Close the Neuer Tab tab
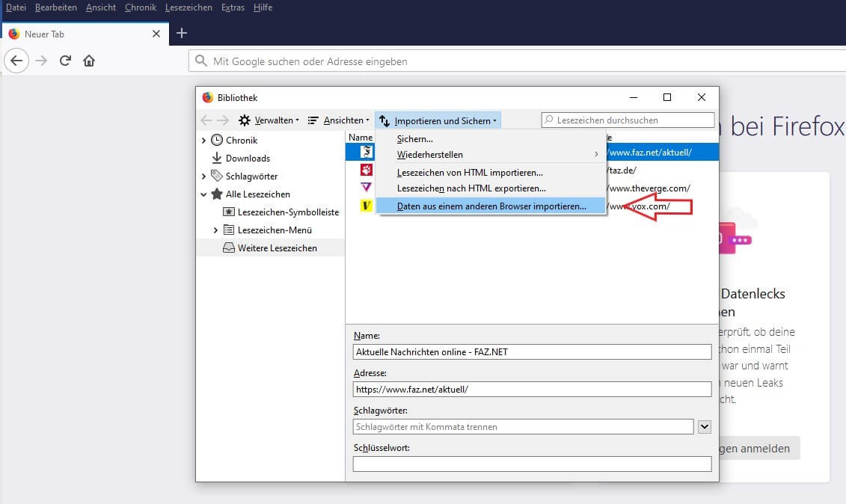The width and height of the screenshot is (846, 504). (156, 34)
